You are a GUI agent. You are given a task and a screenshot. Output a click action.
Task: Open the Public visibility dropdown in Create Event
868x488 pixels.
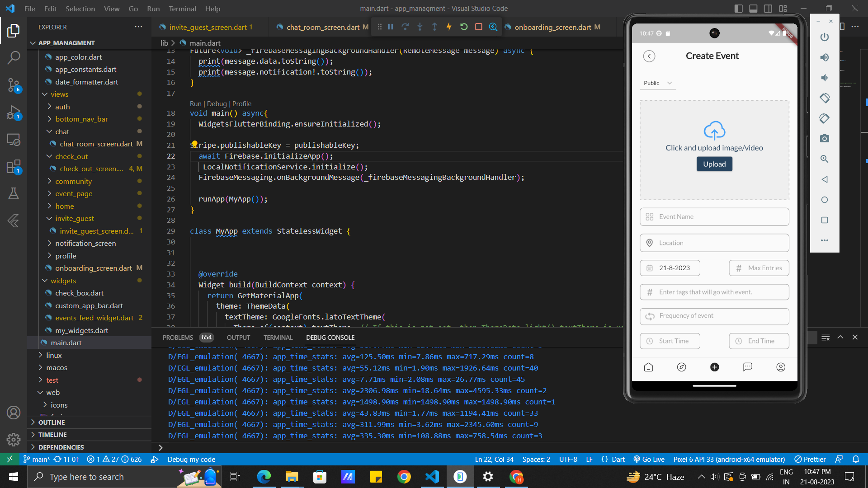pos(657,83)
